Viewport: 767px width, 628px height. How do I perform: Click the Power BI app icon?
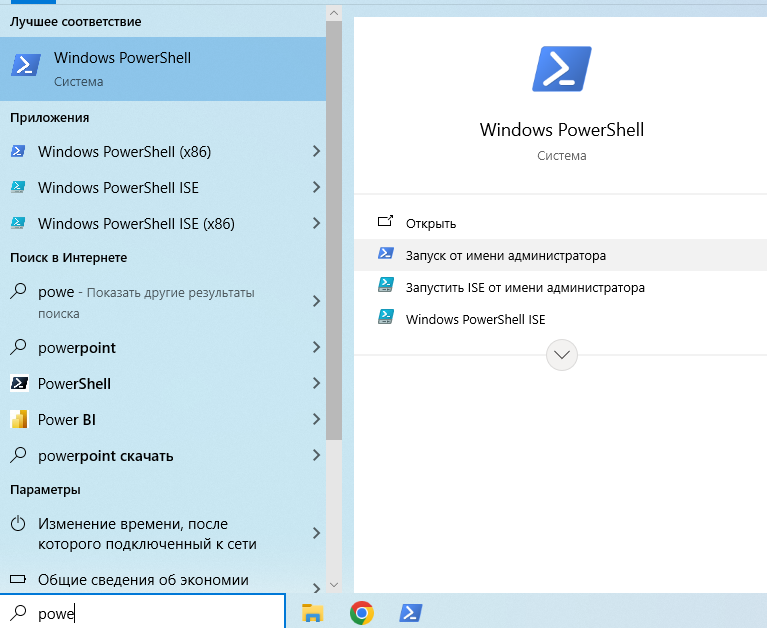19,420
